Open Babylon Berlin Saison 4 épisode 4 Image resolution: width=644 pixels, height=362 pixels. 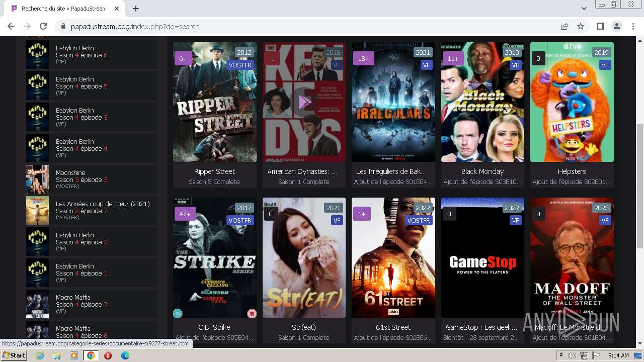pyautogui.click(x=92, y=148)
